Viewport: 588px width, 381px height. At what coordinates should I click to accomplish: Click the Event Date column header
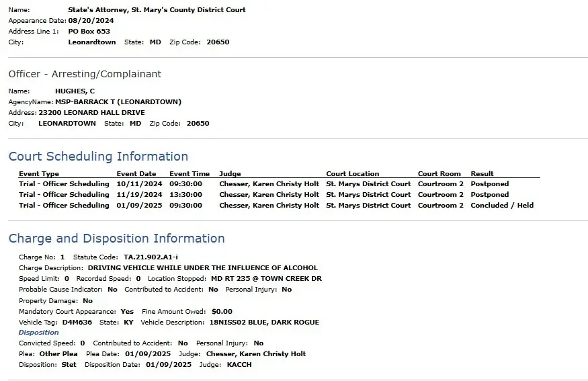tap(136, 173)
